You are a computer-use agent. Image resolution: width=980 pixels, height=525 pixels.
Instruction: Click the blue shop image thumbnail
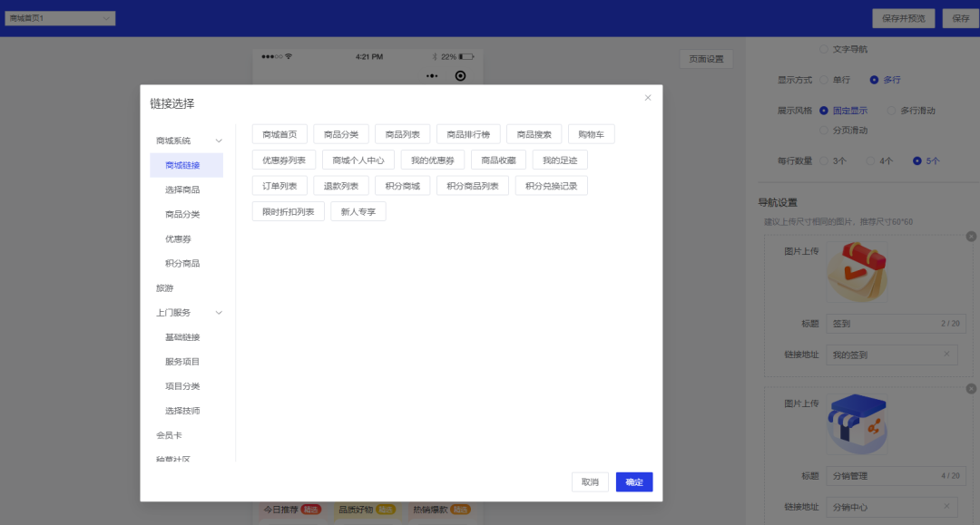coord(857,423)
